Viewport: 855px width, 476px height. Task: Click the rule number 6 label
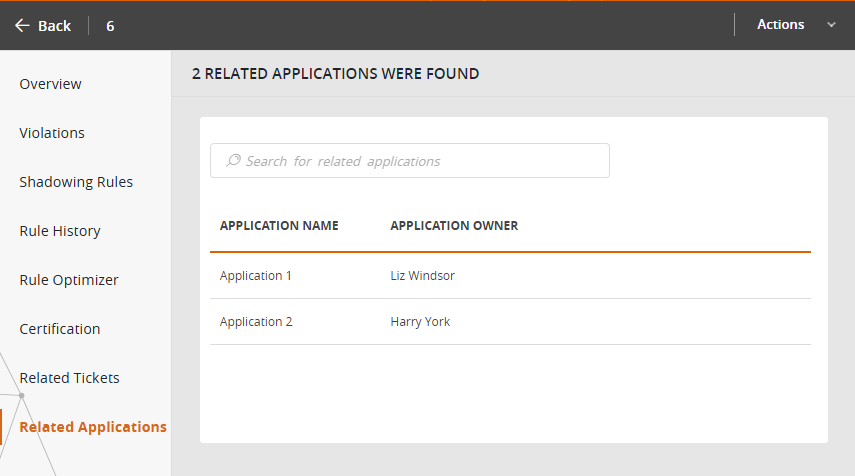(110, 26)
